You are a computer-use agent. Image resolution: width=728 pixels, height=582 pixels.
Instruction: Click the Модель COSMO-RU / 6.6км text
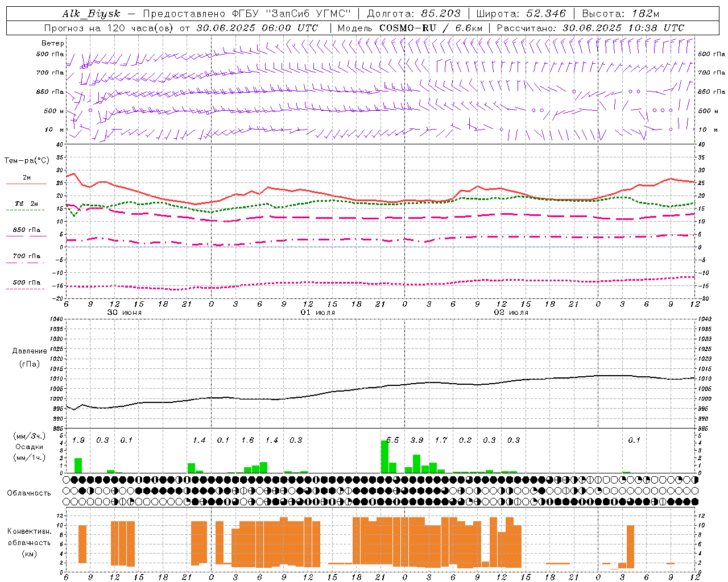[x=410, y=28]
